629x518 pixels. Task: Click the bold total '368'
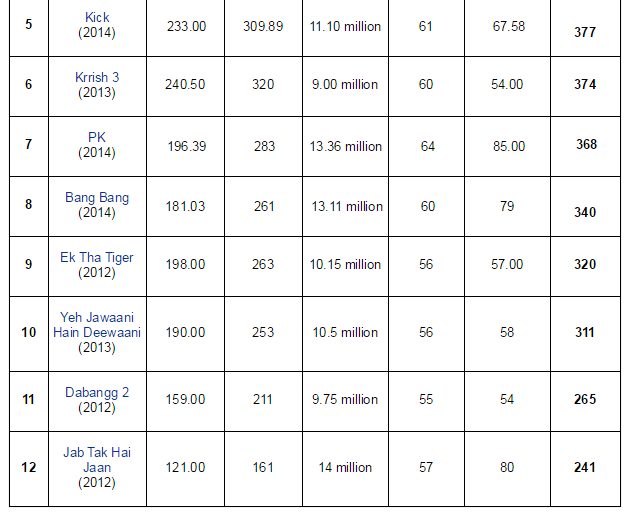(x=586, y=144)
